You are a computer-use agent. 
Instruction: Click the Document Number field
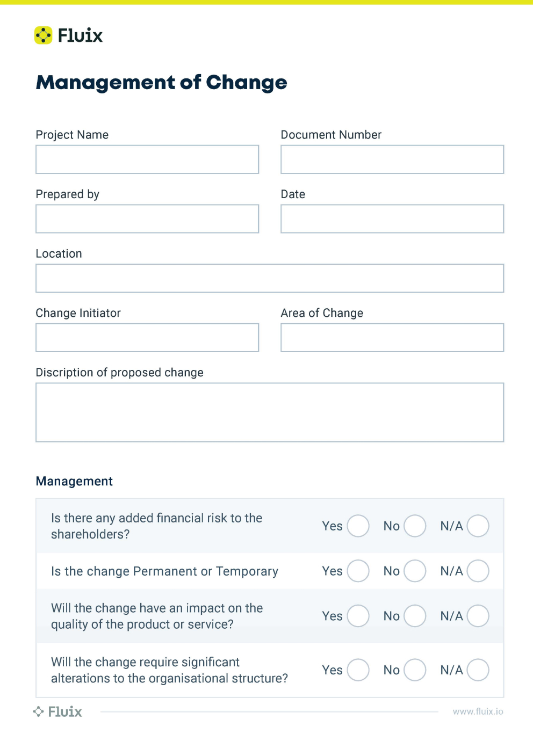pos(392,159)
